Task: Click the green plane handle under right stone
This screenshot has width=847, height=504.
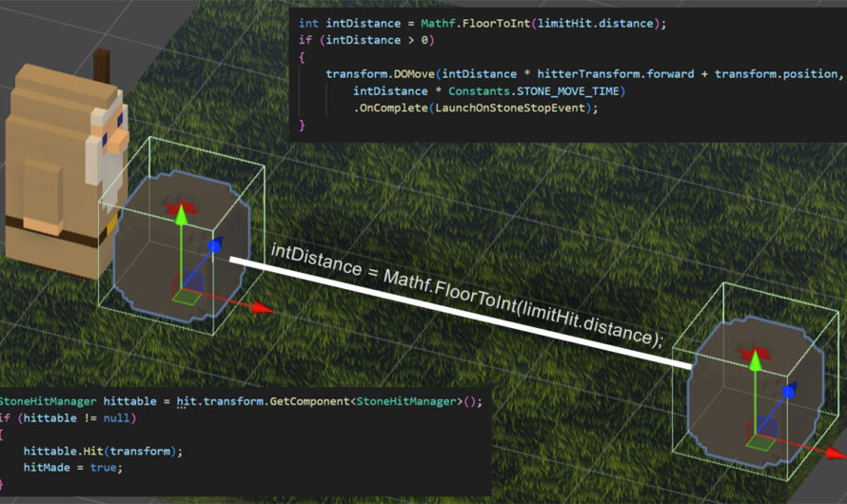Action: 759,442
